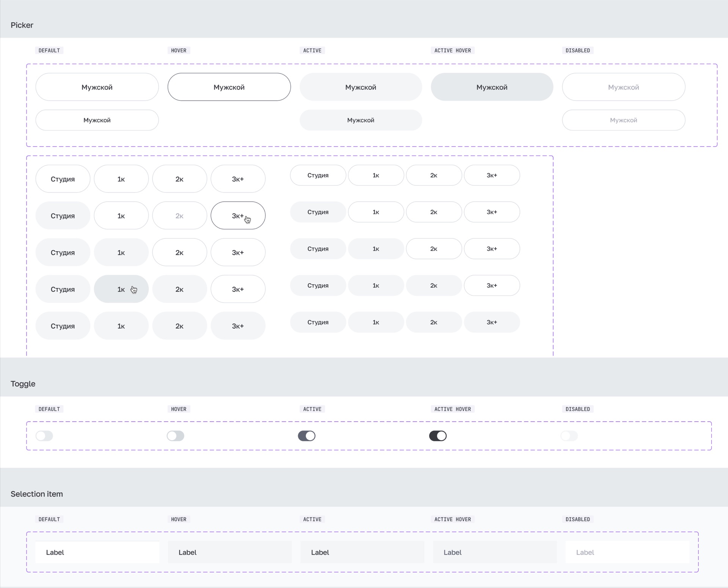Viewport: 728px width, 588px height.
Task: Select the hover state Мужской picker
Action: pos(229,87)
